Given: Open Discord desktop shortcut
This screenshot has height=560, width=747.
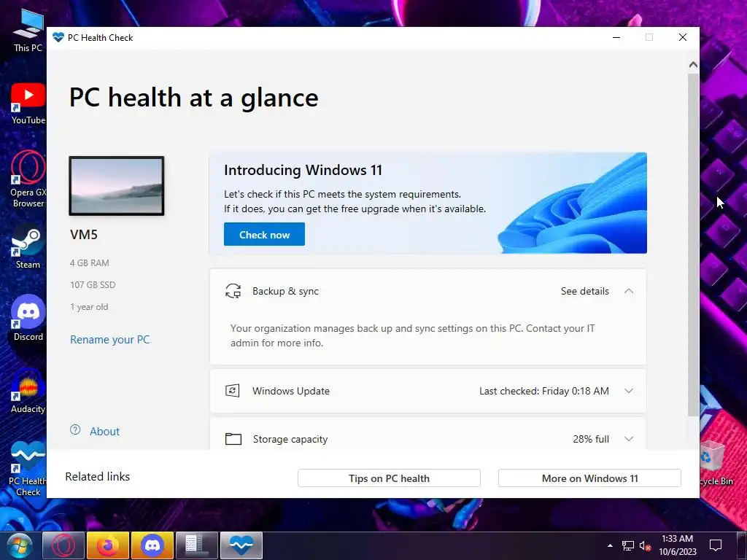Looking at the screenshot, I should [28, 318].
